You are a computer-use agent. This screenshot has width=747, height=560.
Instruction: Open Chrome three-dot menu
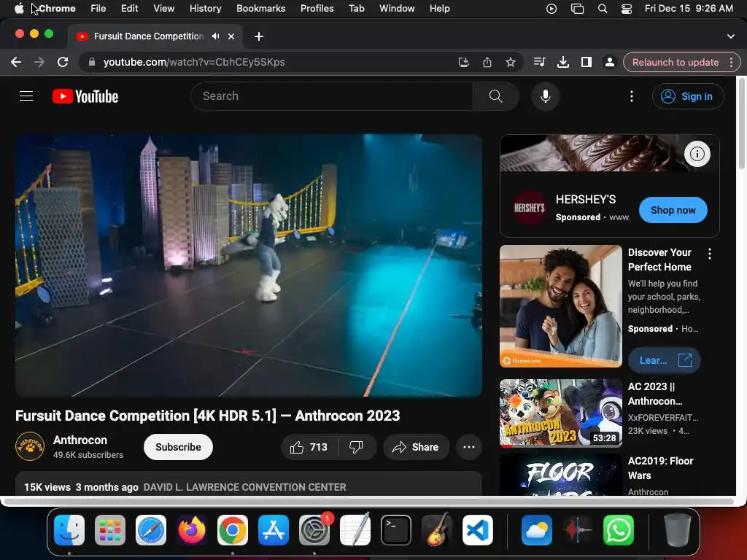(x=731, y=63)
